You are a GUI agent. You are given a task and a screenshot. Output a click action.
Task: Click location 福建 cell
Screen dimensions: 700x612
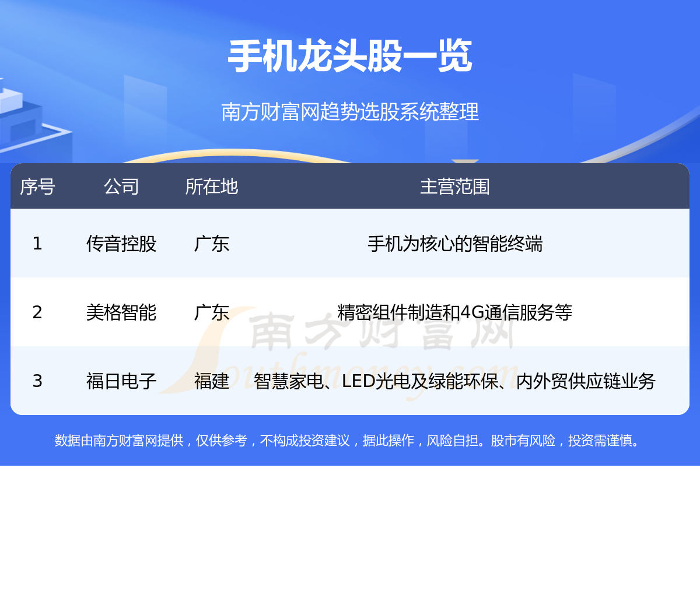(212, 381)
